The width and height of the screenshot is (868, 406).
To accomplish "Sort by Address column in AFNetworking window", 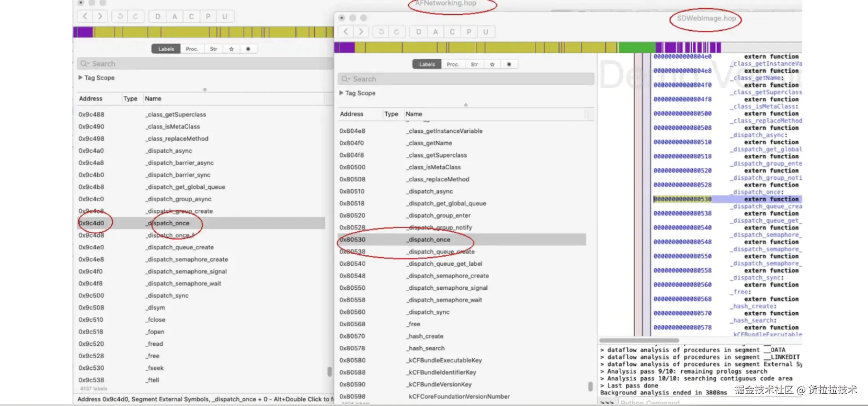I will click(99, 99).
